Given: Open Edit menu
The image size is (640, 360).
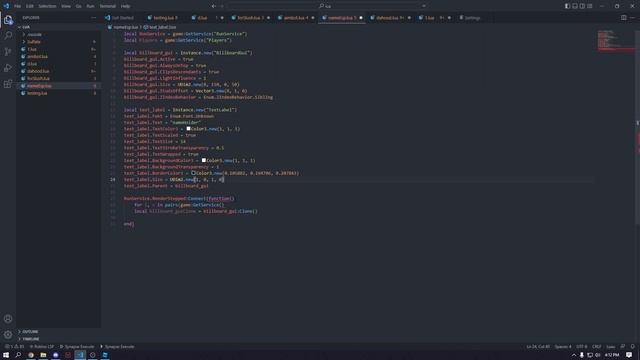Looking at the screenshot, I should click(30, 6).
